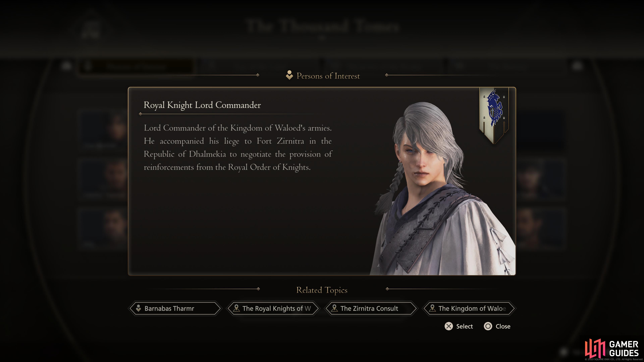Open The Zirnitra Consult related topic
Screen dimensions: 644x362
click(x=371, y=308)
